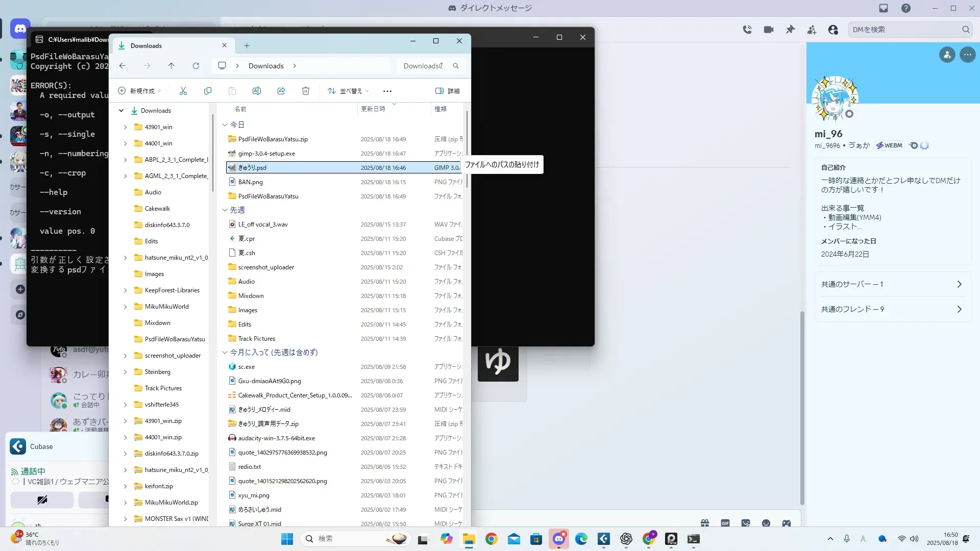The width and height of the screenshot is (980, 551).
Task: Toggle the microphone icon in the system tray
Action: coord(847,539)
